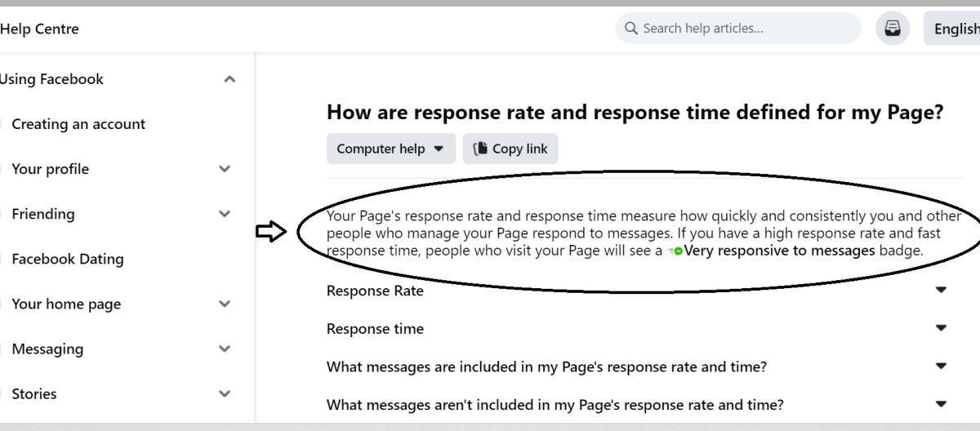The image size is (980, 431).
Task: Open Friending topic
Action: tap(42, 214)
